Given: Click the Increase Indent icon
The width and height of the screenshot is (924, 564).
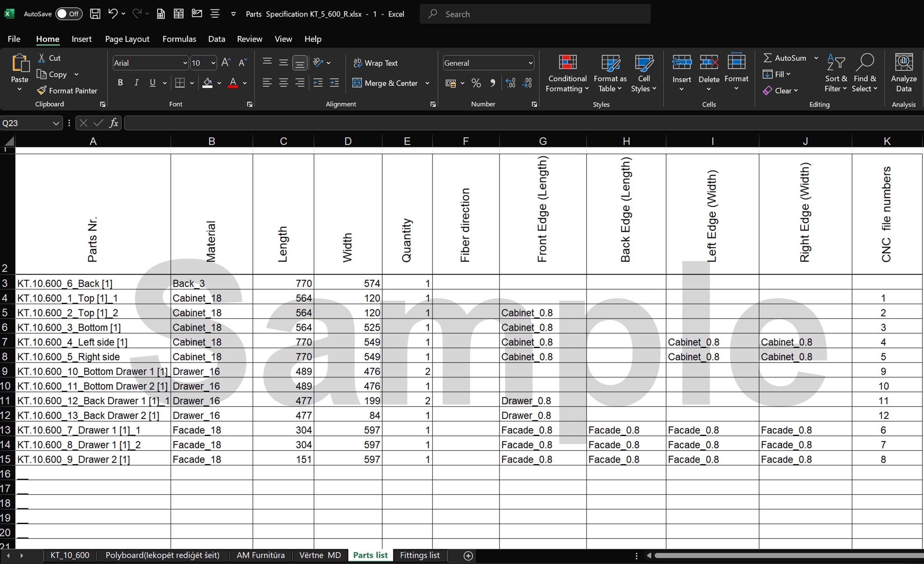Looking at the screenshot, I should tap(334, 83).
